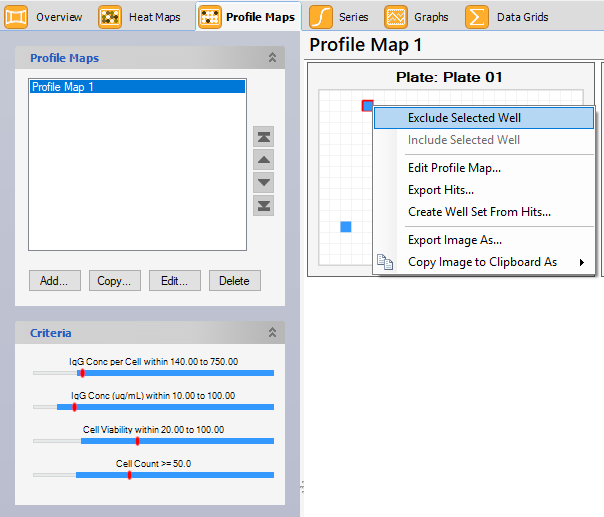Screen dimensions: 604x517
Task: Choose Export Image As... menu entry
Action: click(484, 240)
